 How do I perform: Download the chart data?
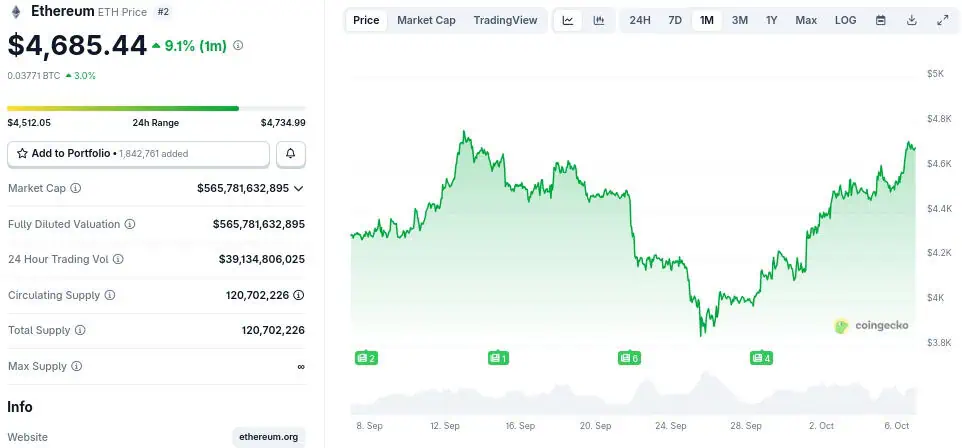pyautogui.click(x=912, y=20)
